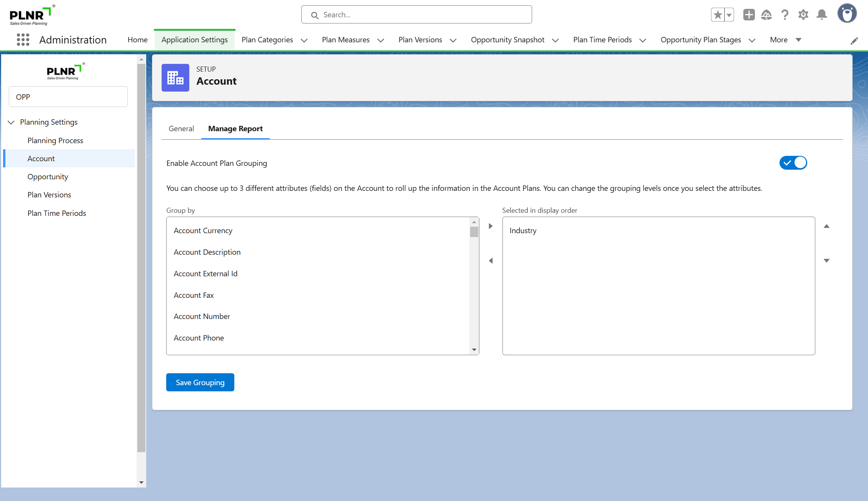Viewport: 868px width, 501px height.
Task: Switch to the General tab
Action: pyautogui.click(x=181, y=129)
